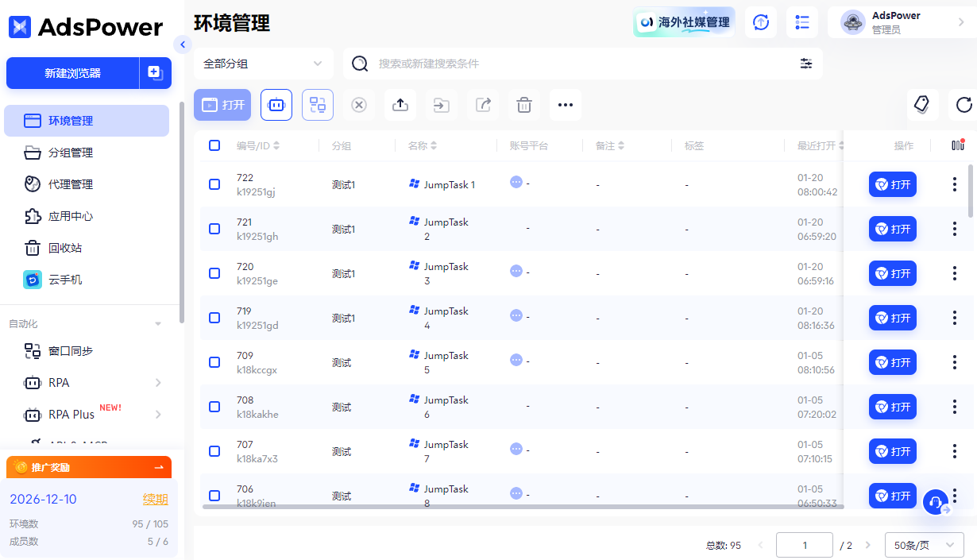Expand the RPA sidebar submenu chevron
This screenshot has height=560, width=977.
click(x=157, y=382)
